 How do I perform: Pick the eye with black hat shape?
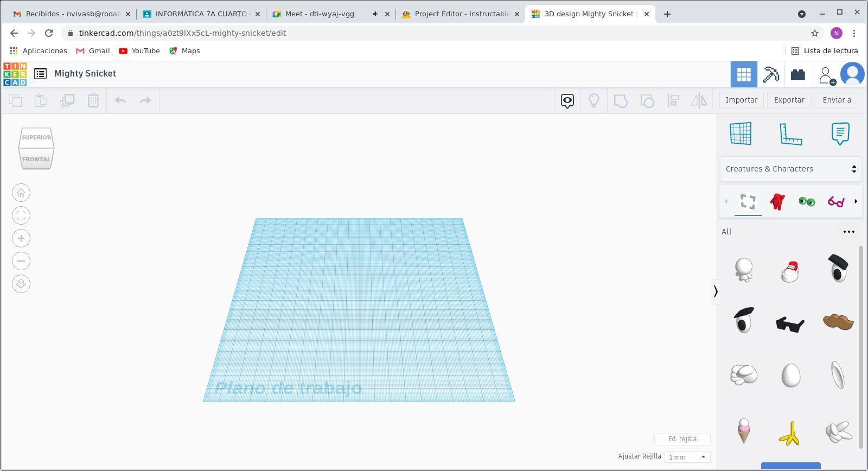pyautogui.click(x=838, y=269)
